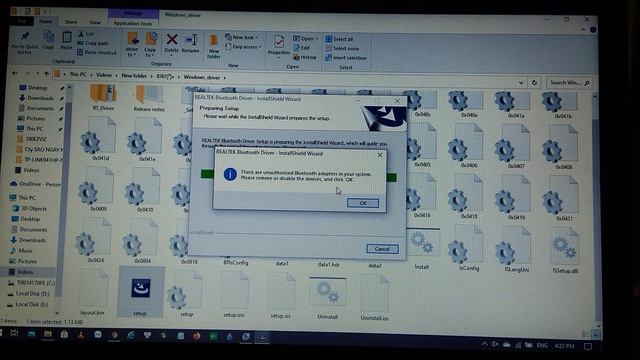The width and height of the screenshot is (640, 360).
Task: Click Copy path in the ribbon
Action: (93, 43)
